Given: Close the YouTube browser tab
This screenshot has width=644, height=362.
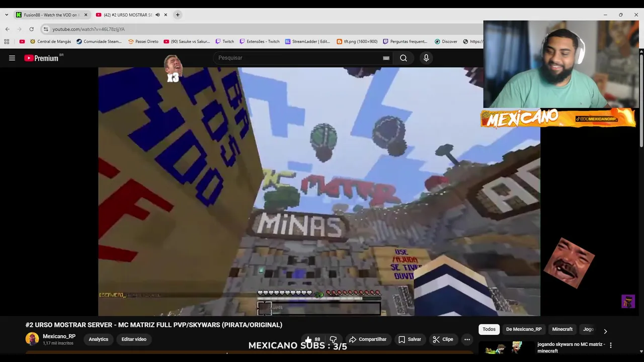Looking at the screenshot, I should [x=166, y=15].
